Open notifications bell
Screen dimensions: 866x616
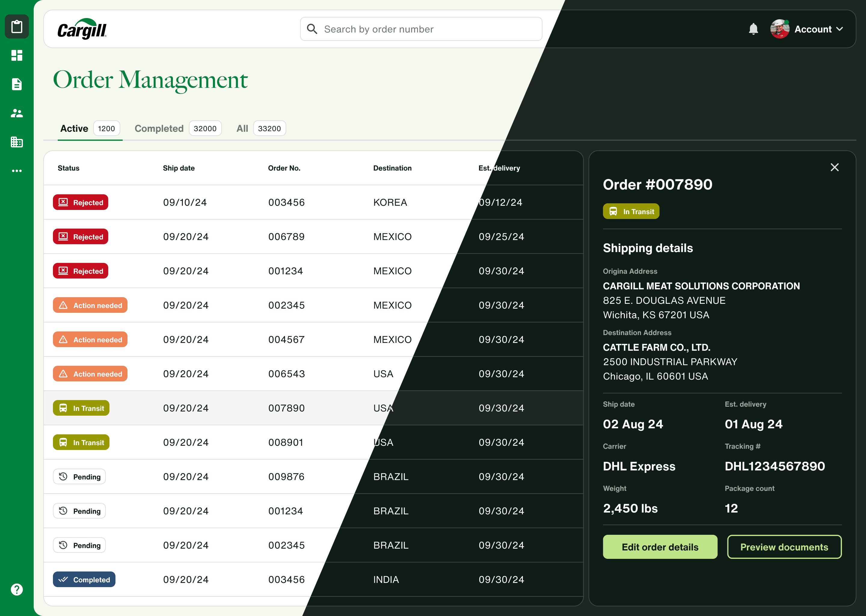click(753, 29)
